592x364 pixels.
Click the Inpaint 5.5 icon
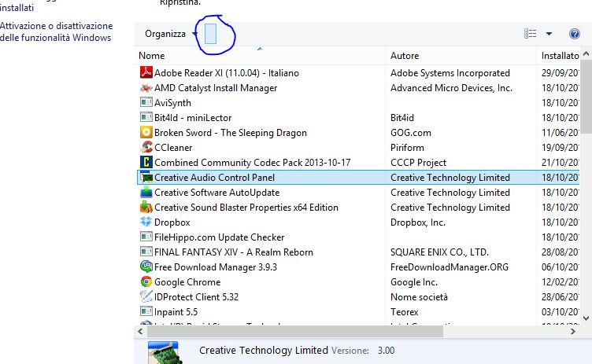[x=146, y=311]
